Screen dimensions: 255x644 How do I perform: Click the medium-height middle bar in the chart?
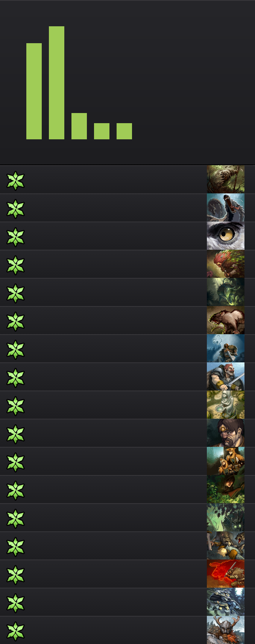[79, 126]
